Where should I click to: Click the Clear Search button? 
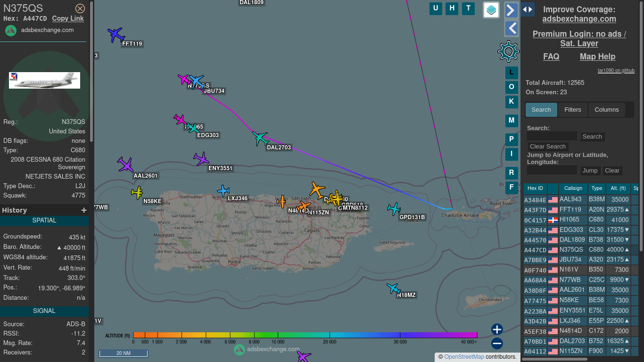[548, 147]
